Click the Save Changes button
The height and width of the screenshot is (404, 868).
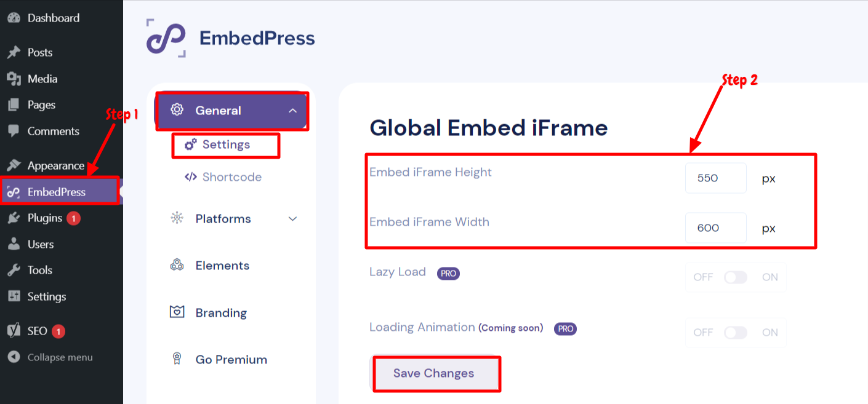pos(433,373)
